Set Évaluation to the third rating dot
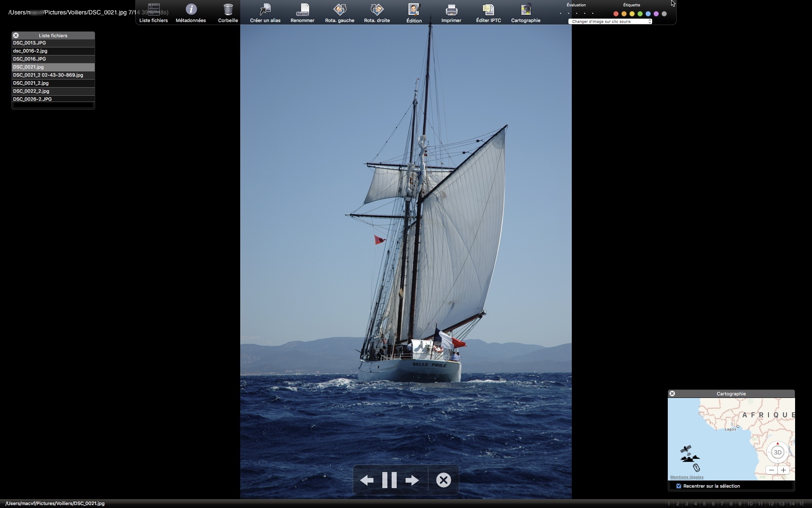Viewport: 812px width, 508px height. coord(576,14)
